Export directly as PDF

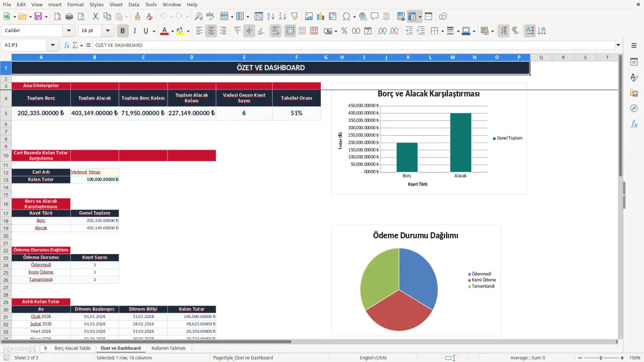click(x=57, y=17)
